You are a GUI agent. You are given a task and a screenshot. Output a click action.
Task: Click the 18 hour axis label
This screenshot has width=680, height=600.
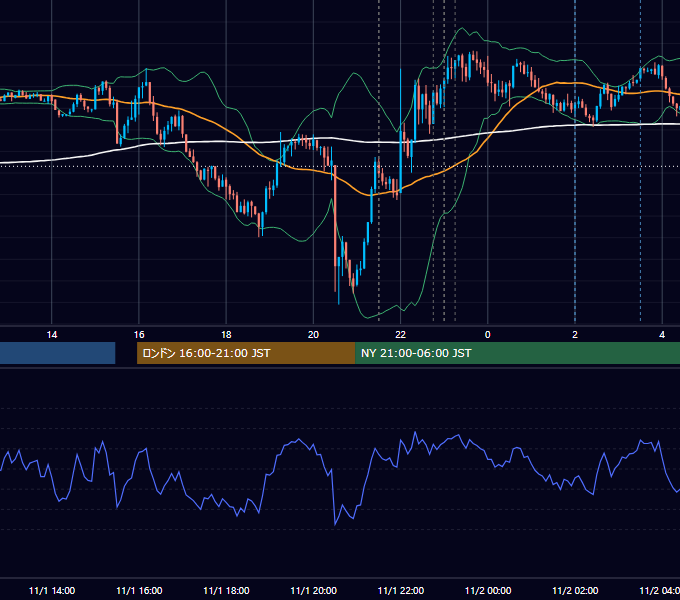(226, 335)
